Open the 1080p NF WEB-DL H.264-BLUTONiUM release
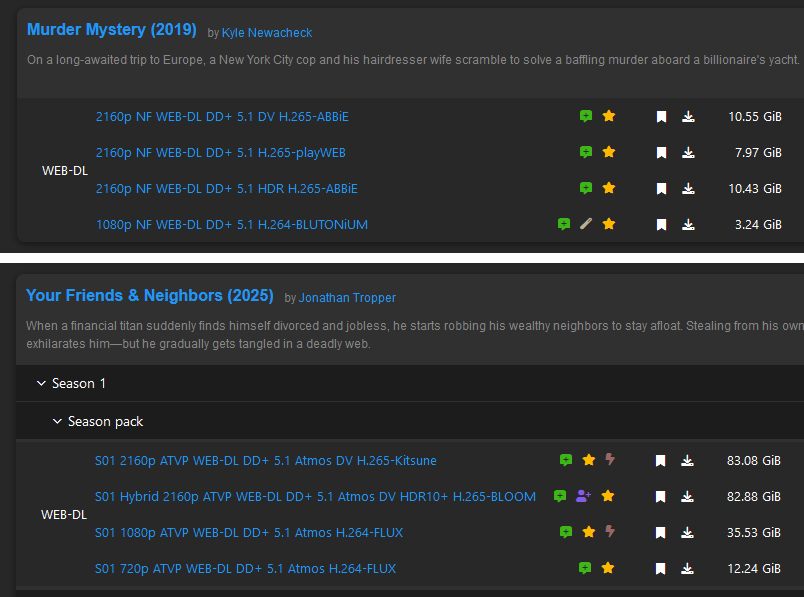804x597 pixels. (x=232, y=224)
